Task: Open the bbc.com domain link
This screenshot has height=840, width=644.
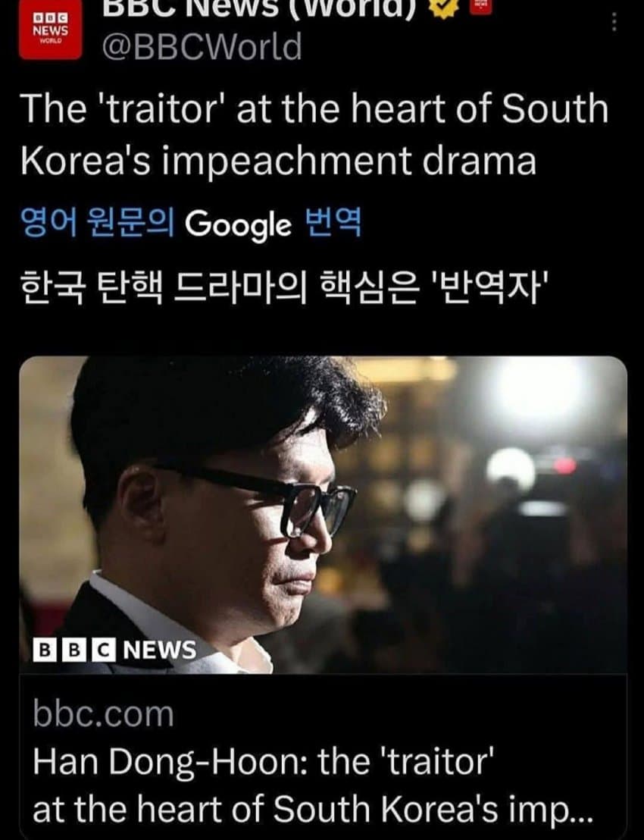Action: [x=103, y=714]
